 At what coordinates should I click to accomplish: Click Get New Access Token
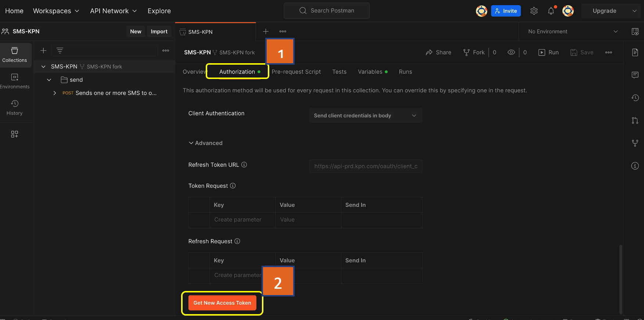[222, 303]
